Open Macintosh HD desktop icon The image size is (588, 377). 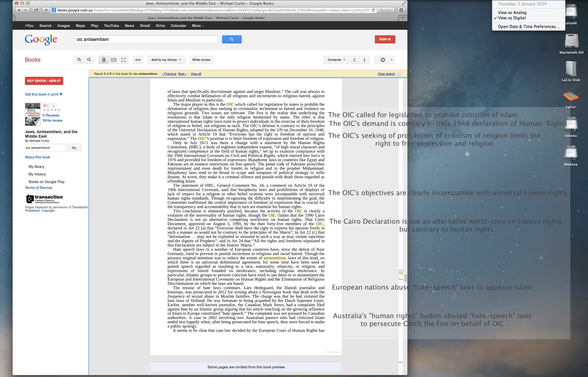click(x=571, y=44)
